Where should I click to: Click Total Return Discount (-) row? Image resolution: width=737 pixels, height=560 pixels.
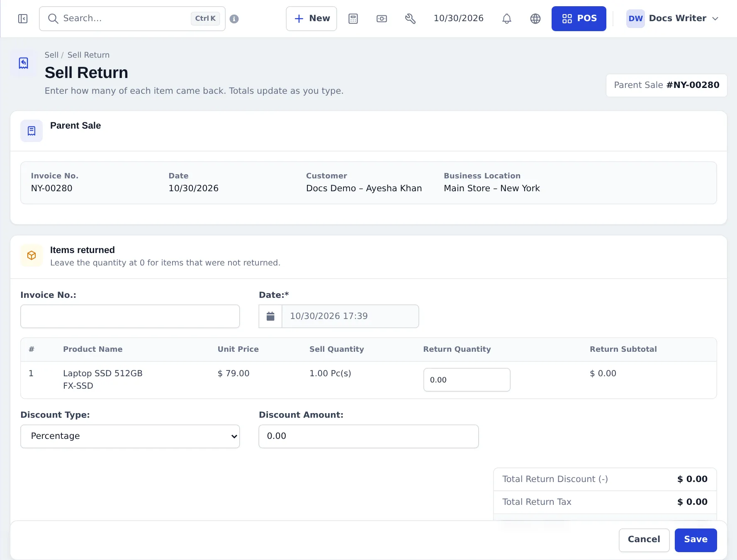(605, 480)
